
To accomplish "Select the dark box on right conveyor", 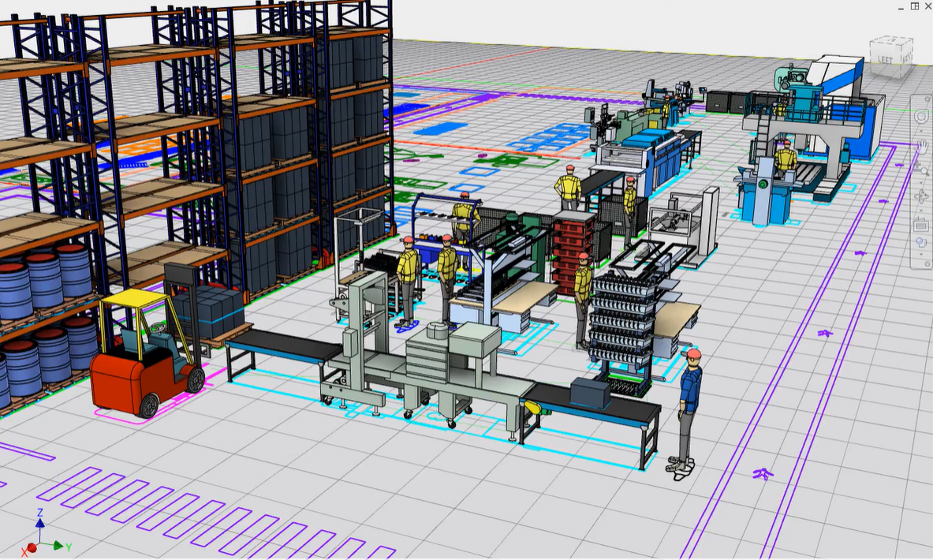I will point(590,393).
